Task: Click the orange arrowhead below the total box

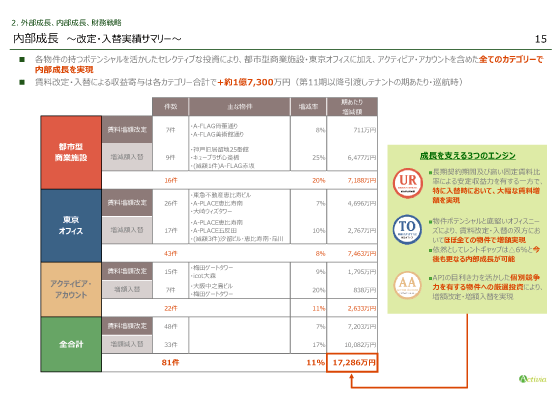Action: pos(352,376)
